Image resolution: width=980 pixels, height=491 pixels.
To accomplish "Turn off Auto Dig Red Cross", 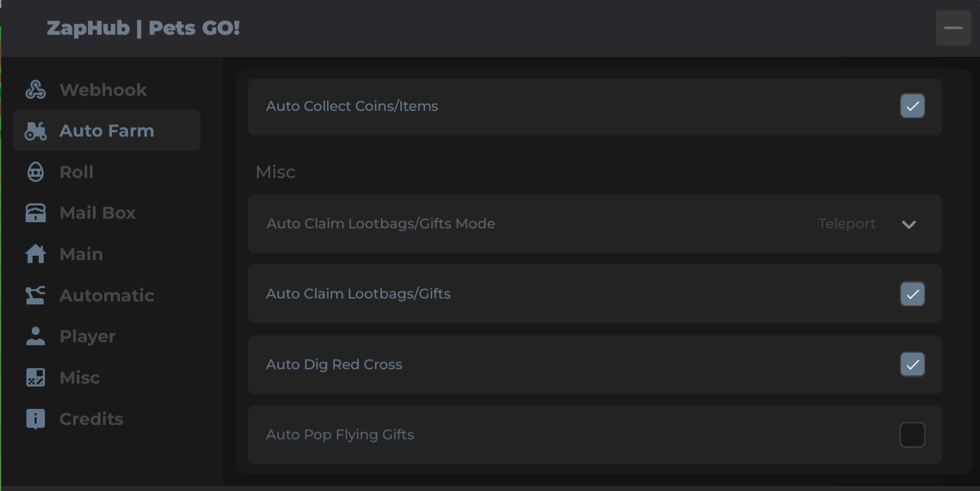I will [x=912, y=364].
